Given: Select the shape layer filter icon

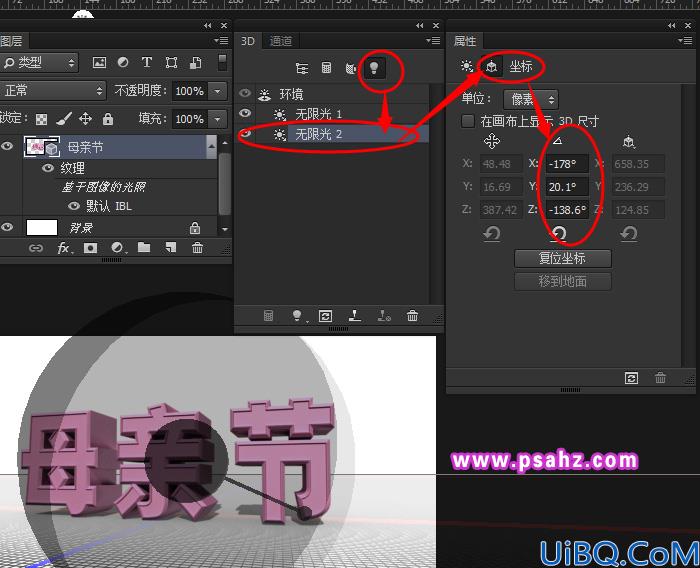Looking at the screenshot, I should [171, 63].
